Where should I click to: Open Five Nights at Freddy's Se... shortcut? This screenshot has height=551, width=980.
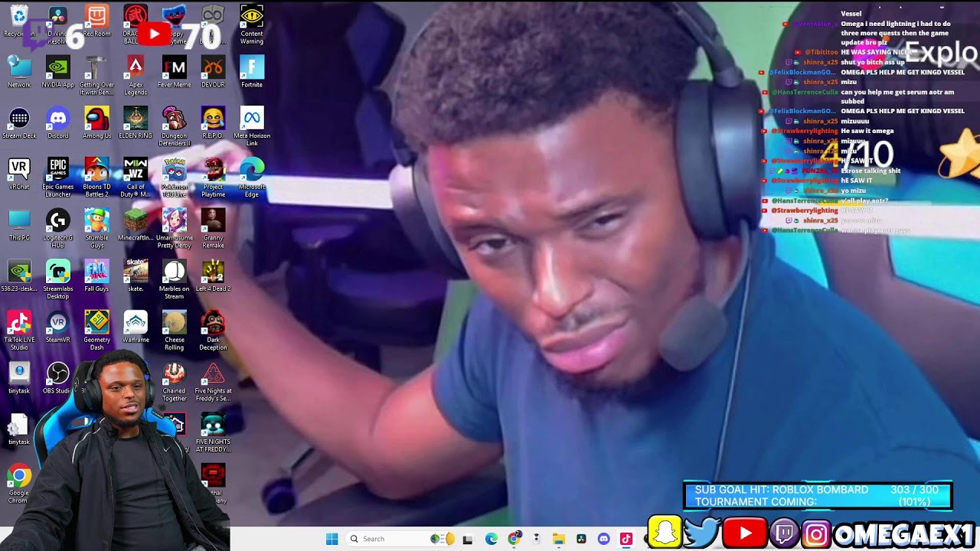(x=213, y=383)
